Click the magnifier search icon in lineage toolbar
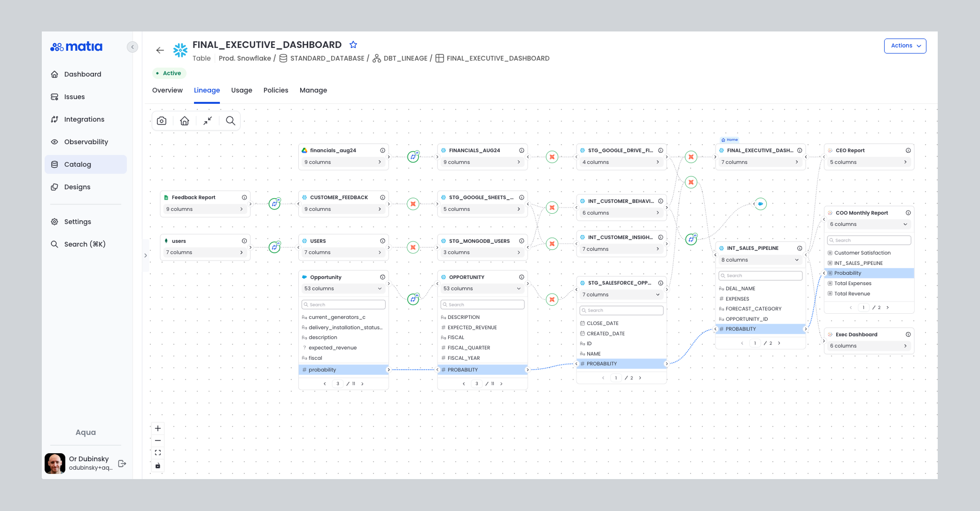 230,121
